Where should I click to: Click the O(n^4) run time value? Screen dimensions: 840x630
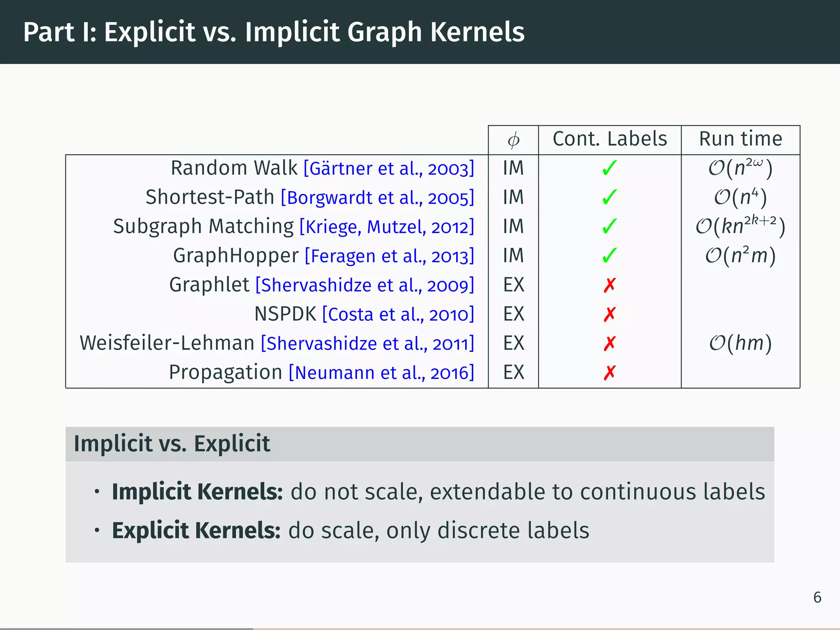[741, 197]
